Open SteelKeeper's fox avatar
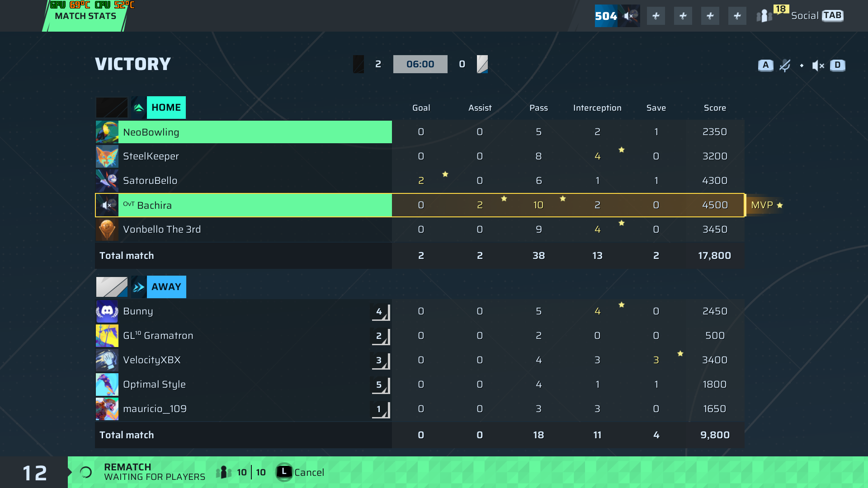Image resolution: width=868 pixels, height=488 pixels. click(107, 156)
